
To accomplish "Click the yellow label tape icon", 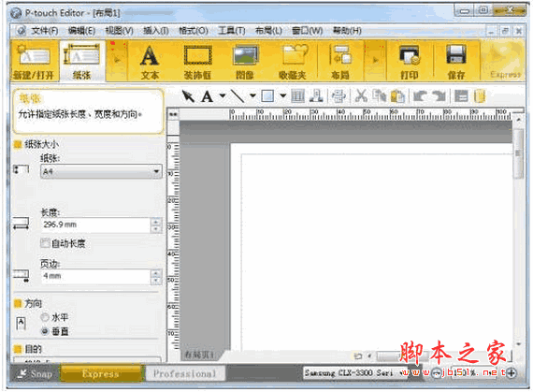I will [479, 96].
